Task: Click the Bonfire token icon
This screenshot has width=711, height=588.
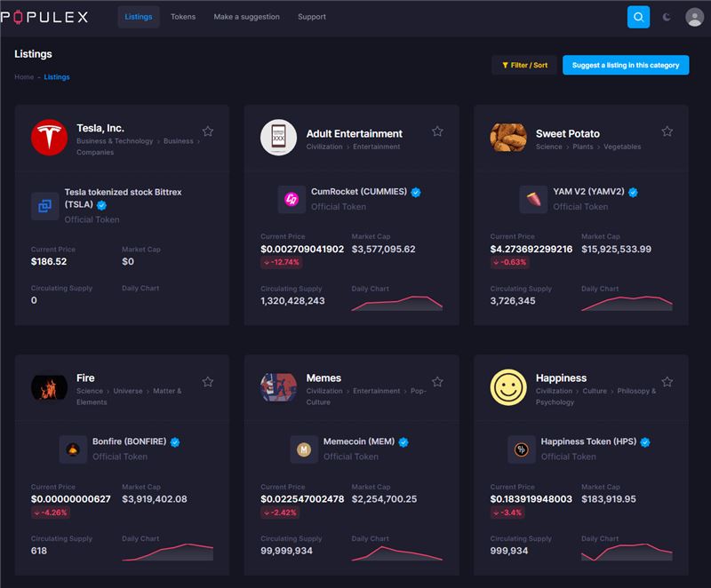Action: [73, 449]
